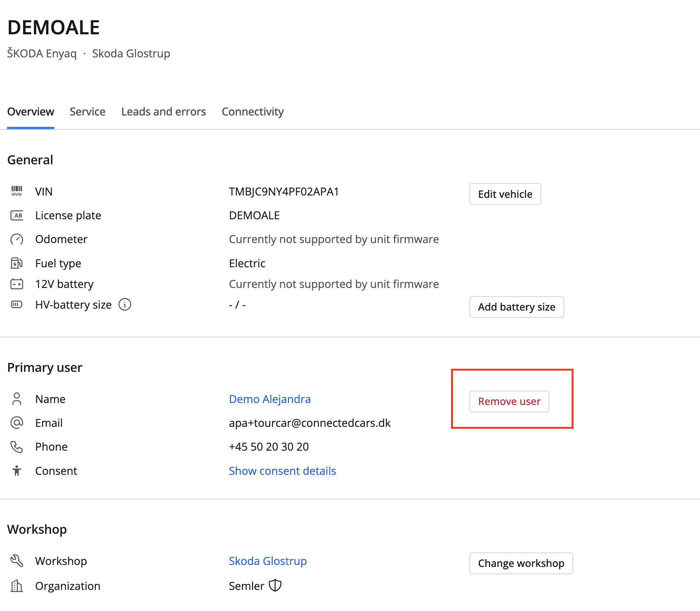Click the VIN barcode icon
The width and height of the screenshot is (700, 611).
click(16, 191)
